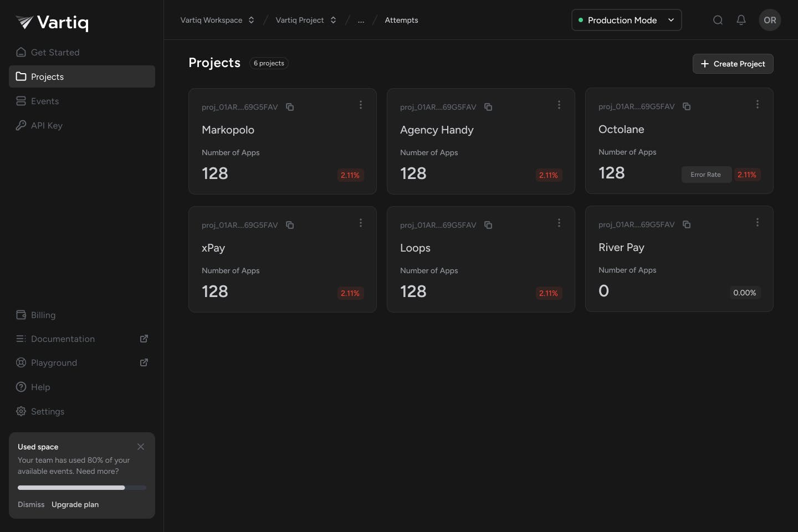Click the Create Project button
The height and width of the screenshot is (532, 798).
click(x=733, y=64)
